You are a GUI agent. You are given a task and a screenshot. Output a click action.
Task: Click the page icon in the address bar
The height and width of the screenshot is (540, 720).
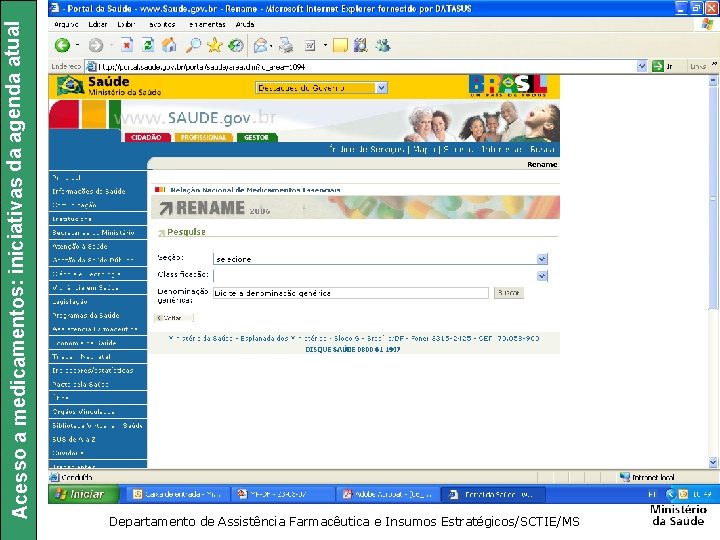[91, 67]
